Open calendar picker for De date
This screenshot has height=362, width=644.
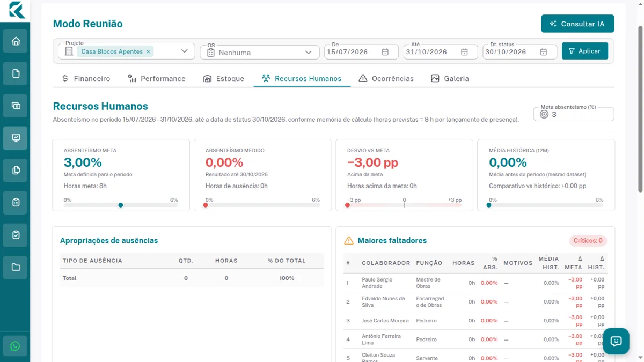[x=385, y=52]
